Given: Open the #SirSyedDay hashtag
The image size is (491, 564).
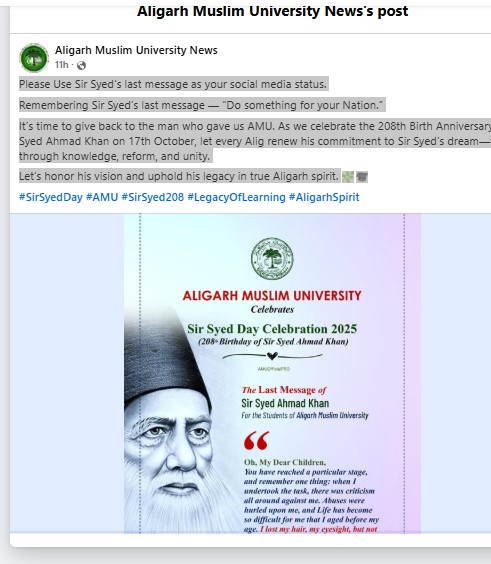Looking at the screenshot, I should coord(51,197).
